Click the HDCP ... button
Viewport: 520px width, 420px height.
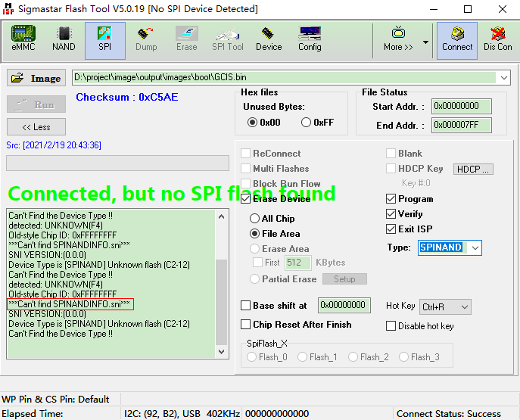click(x=473, y=169)
